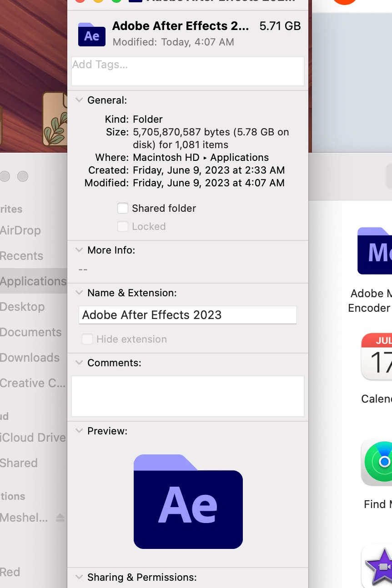
Task: Click the Modified: Today, 4:07 AM line in header
Action: coord(173,42)
